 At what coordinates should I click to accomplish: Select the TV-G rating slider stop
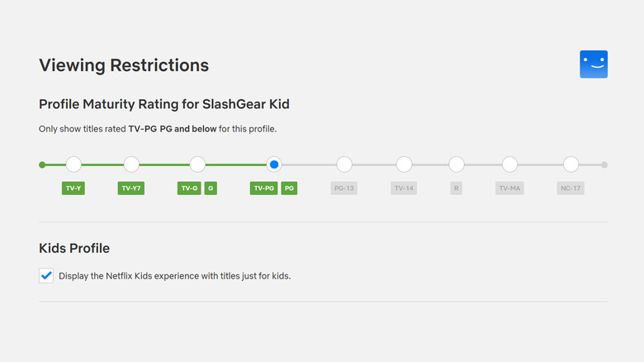tap(197, 164)
